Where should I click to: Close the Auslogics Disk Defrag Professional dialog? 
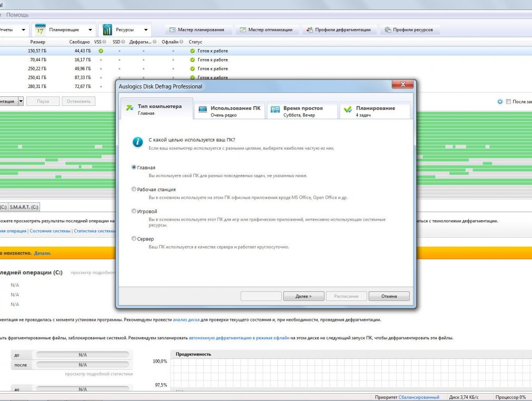[403, 84]
